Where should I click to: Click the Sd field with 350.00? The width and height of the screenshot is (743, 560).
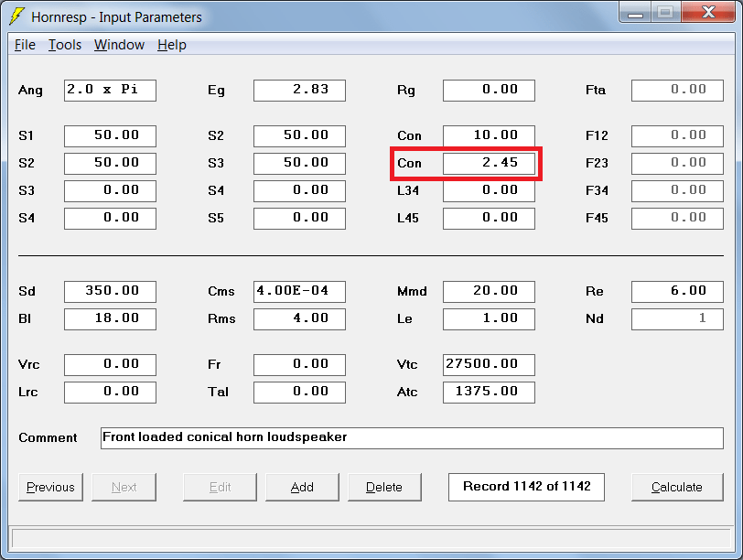[110, 291]
